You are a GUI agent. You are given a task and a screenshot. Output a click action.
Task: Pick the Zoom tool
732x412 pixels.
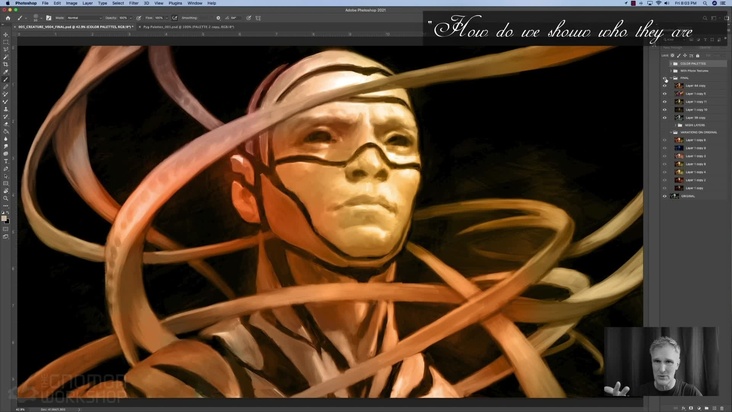point(6,198)
